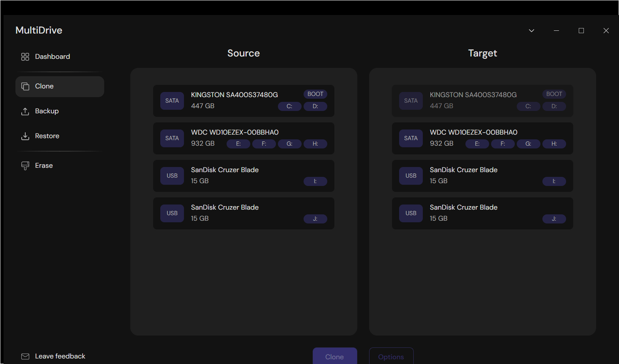Click the F: partition in Source

click(264, 144)
